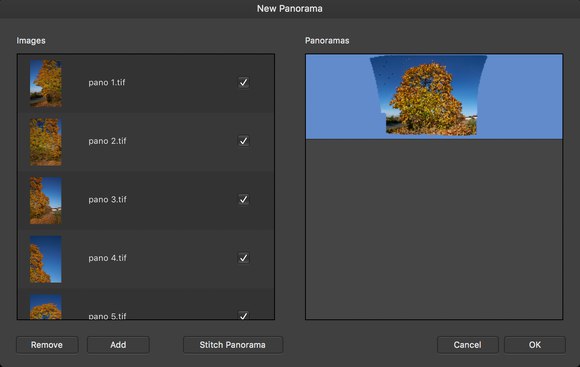Select the pano 4.tif filename row
The width and height of the screenshot is (580, 367).
click(146, 259)
